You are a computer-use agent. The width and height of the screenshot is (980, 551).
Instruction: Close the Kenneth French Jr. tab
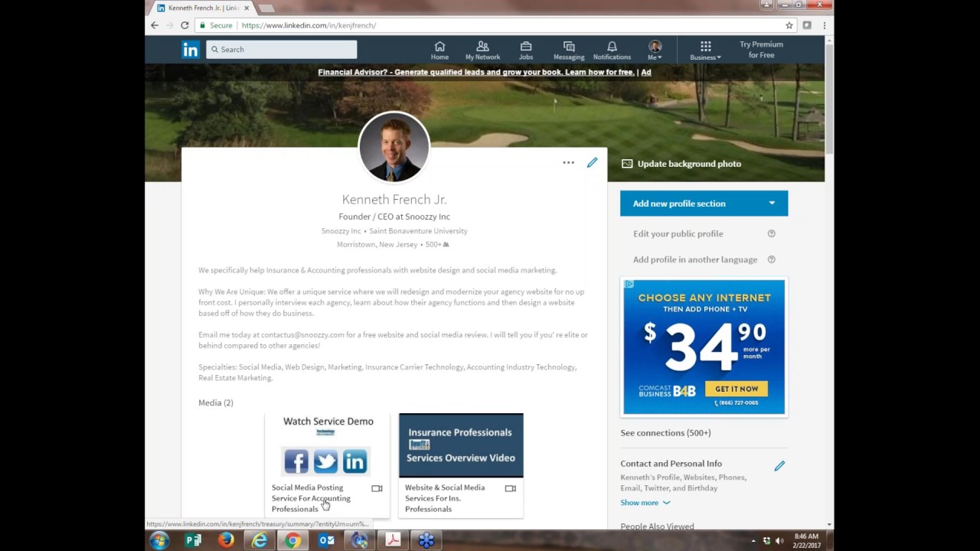pos(247,8)
